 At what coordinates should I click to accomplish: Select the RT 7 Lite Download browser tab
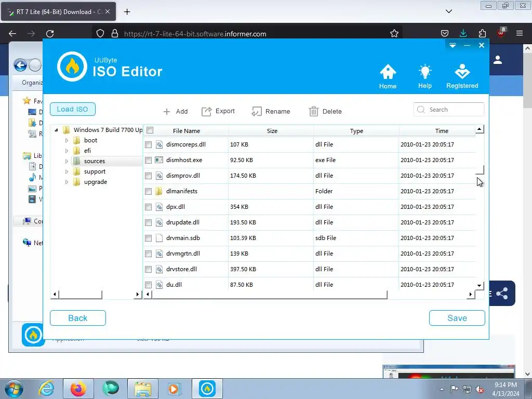coord(59,12)
